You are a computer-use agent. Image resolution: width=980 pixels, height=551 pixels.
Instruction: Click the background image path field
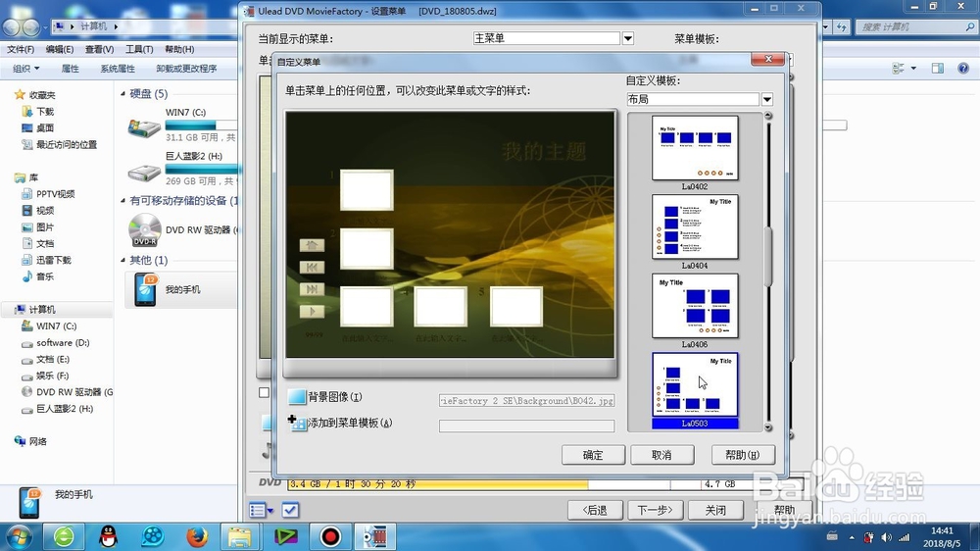527,400
